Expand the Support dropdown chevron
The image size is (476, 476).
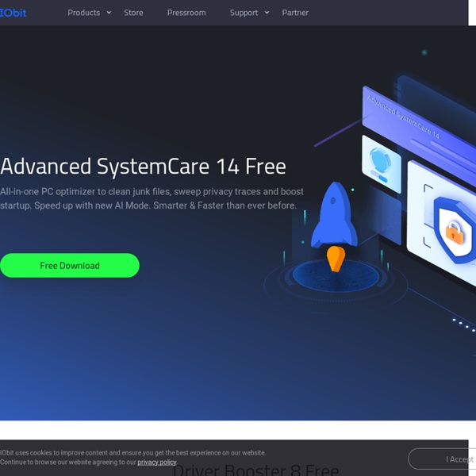(x=267, y=13)
